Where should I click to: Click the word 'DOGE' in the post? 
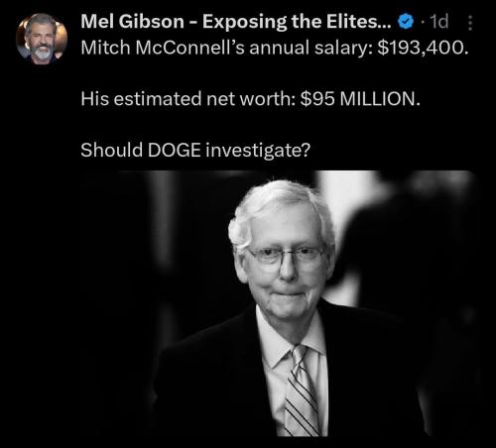(174, 150)
